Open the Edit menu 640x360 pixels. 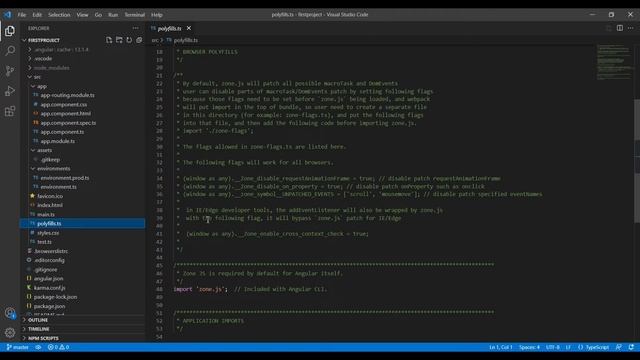[x=37, y=15]
